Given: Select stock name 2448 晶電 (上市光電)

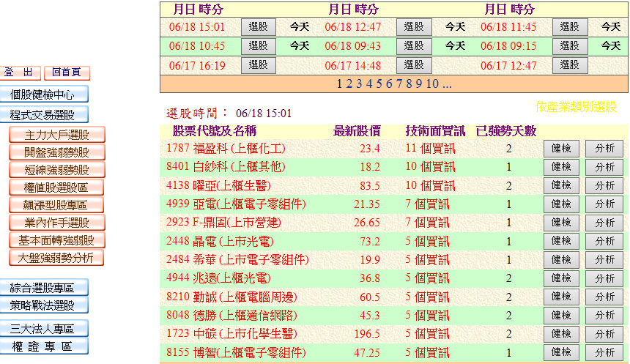Looking at the screenshot, I should tap(220, 241).
